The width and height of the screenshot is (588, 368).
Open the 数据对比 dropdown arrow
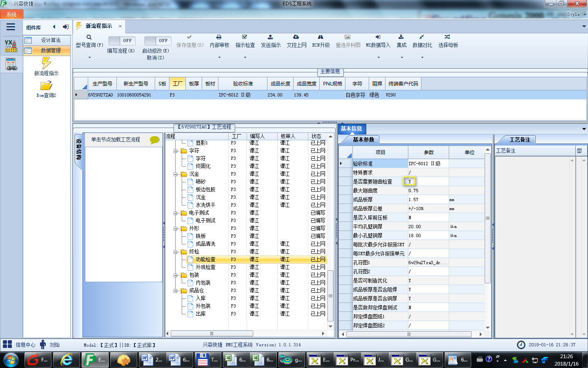coord(422,57)
